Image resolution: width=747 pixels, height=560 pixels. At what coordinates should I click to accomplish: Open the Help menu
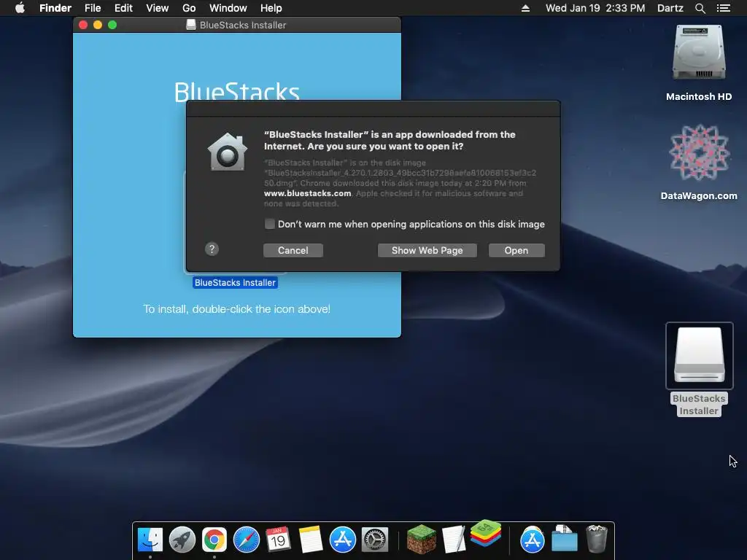[x=271, y=8]
